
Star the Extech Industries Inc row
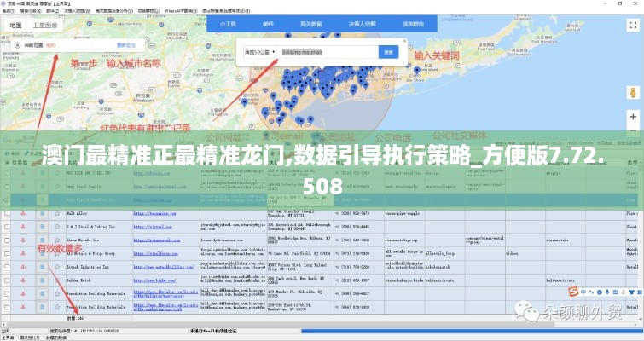coord(57,267)
